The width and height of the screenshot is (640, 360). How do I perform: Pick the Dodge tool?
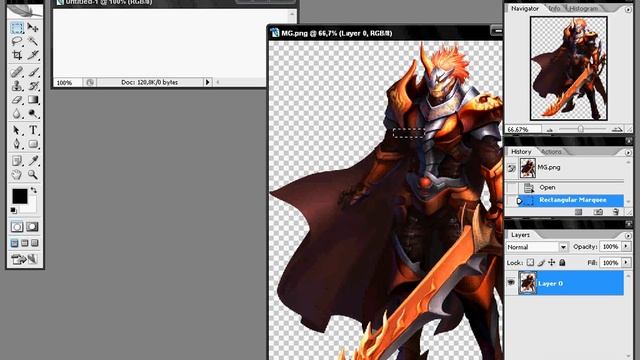coord(33,113)
